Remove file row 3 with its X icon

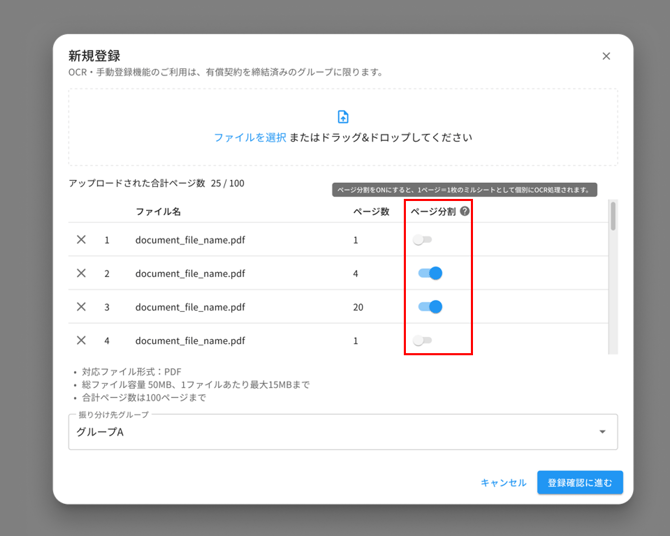pyautogui.click(x=81, y=307)
